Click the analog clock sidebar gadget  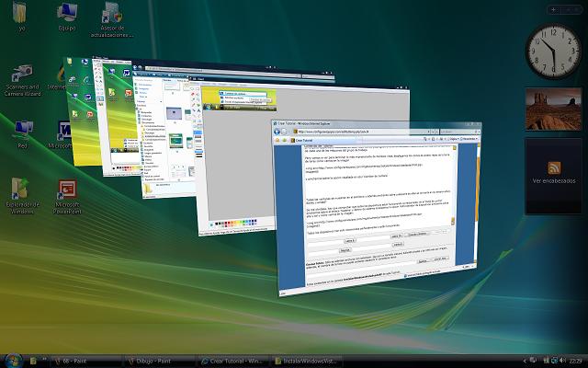click(553, 52)
